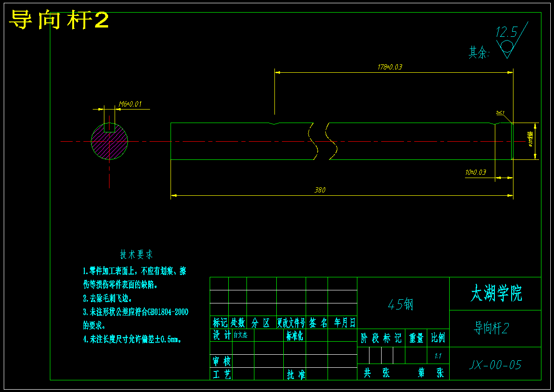Click the 第 张 sheet number text
Screen dimensions: 554x392
[431, 372]
